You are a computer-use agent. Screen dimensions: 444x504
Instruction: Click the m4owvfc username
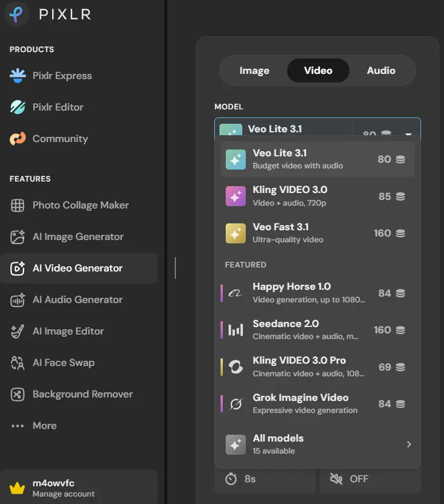53,483
